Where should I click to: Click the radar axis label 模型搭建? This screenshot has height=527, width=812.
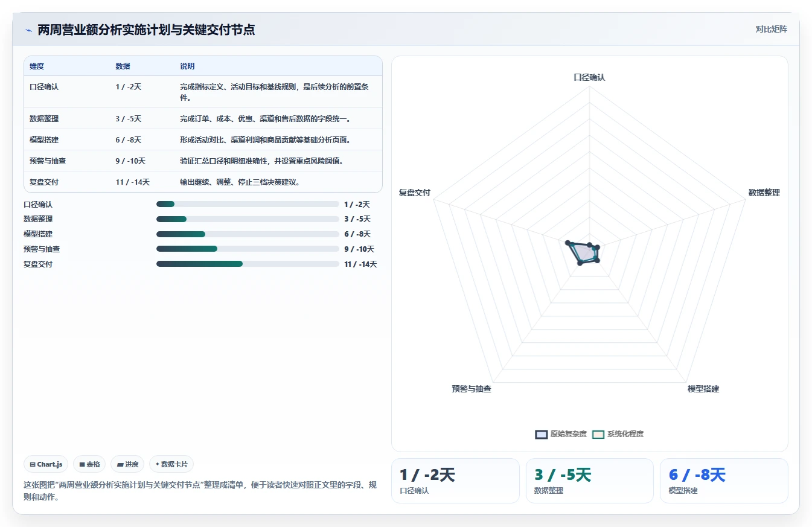point(703,389)
